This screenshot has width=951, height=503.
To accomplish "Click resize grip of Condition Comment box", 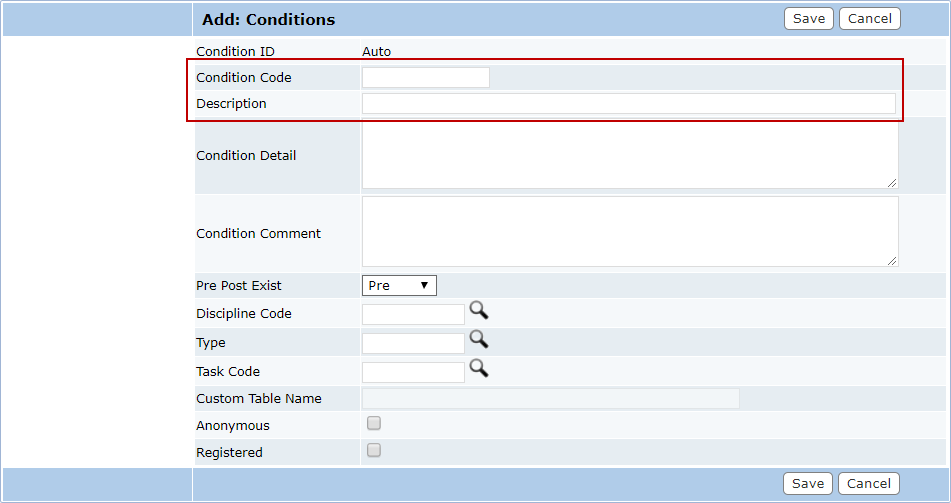I will pos(892,261).
